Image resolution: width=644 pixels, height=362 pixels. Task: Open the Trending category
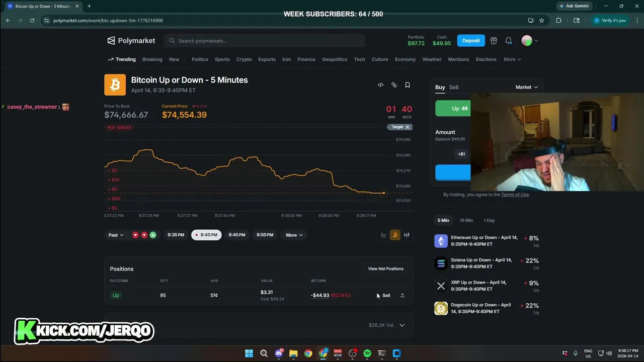122,59
